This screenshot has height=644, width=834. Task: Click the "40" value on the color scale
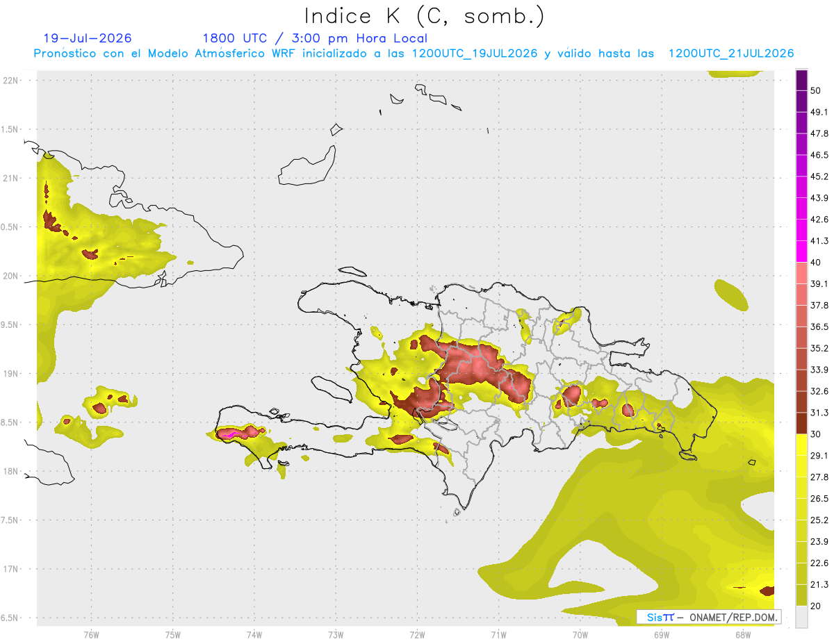(x=816, y=263)
